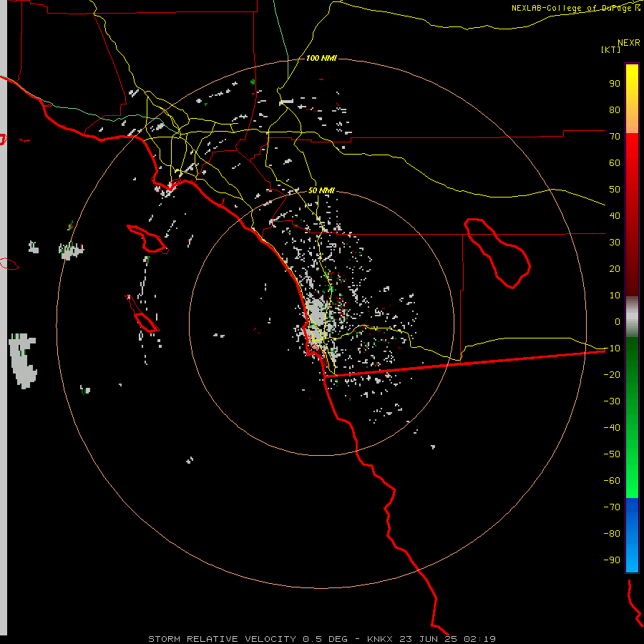644x644 pixels.
Task: Click the -80 value on the velocity scale
Action: point(612,534)
